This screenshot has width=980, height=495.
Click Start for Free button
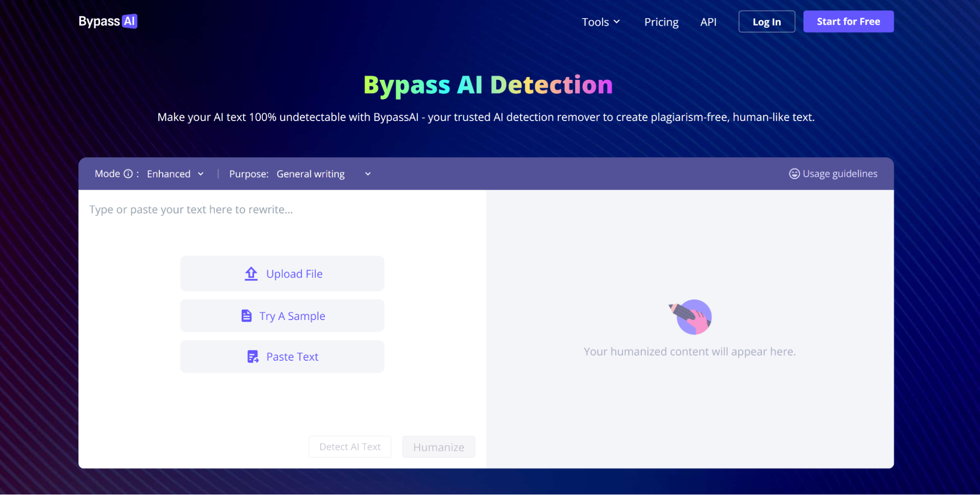coord(848,22)
